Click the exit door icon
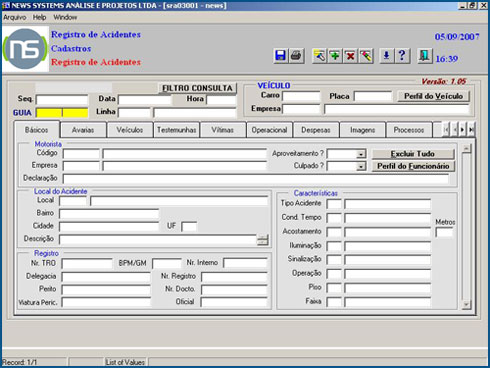Screen dimensions: 490x368 [424, 56]
